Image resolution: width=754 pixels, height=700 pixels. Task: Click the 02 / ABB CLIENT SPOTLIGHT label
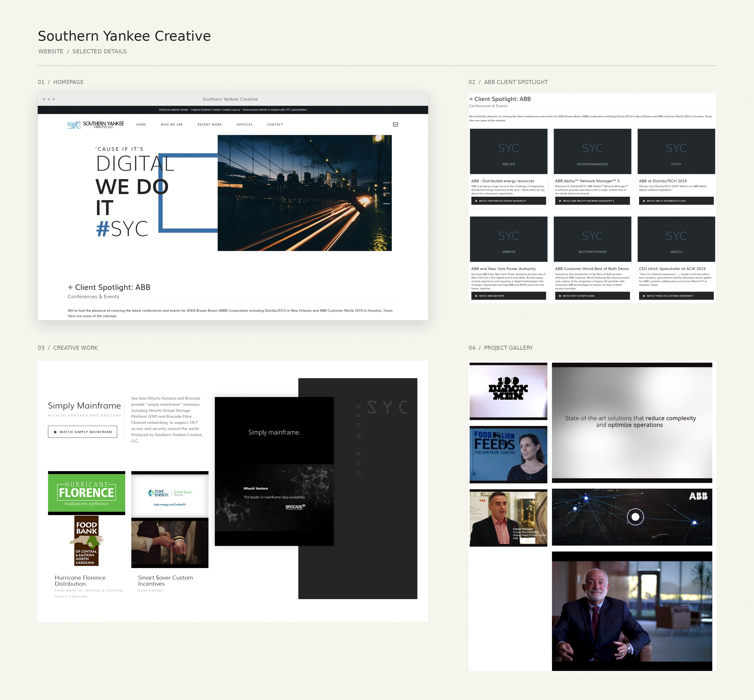(x=508, y=82)
